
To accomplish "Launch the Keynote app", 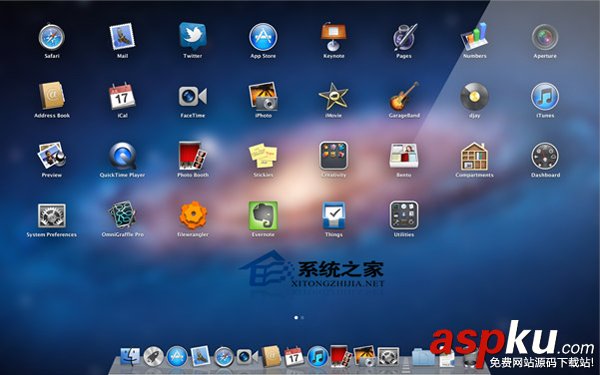I will click(333, 37).
